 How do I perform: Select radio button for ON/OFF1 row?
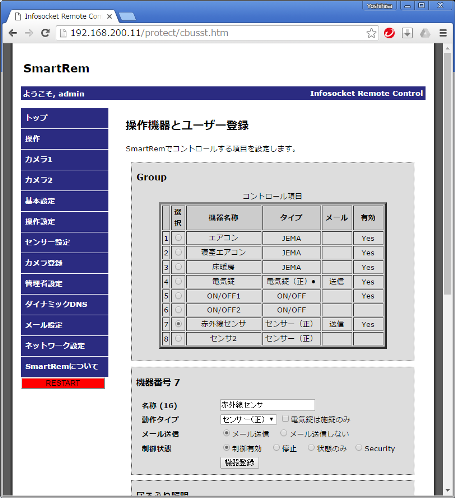[178, 296]
